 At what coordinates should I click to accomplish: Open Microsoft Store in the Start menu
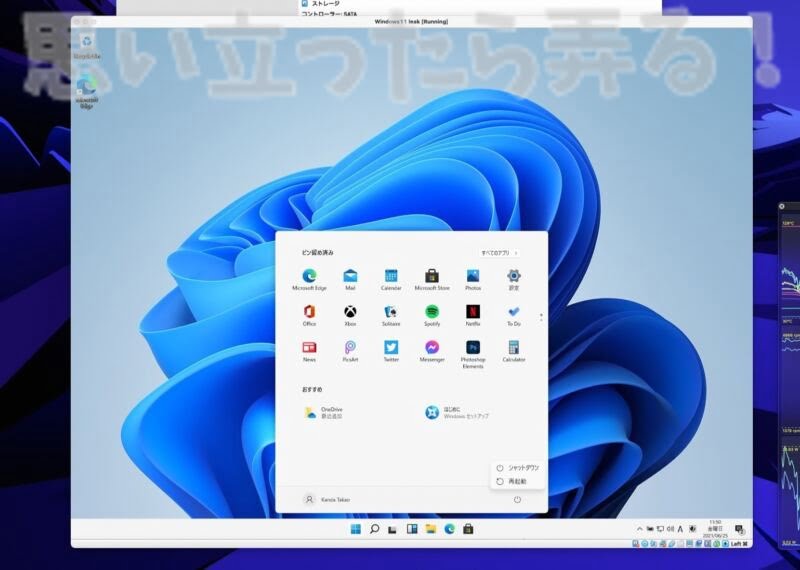pos(432,280)
